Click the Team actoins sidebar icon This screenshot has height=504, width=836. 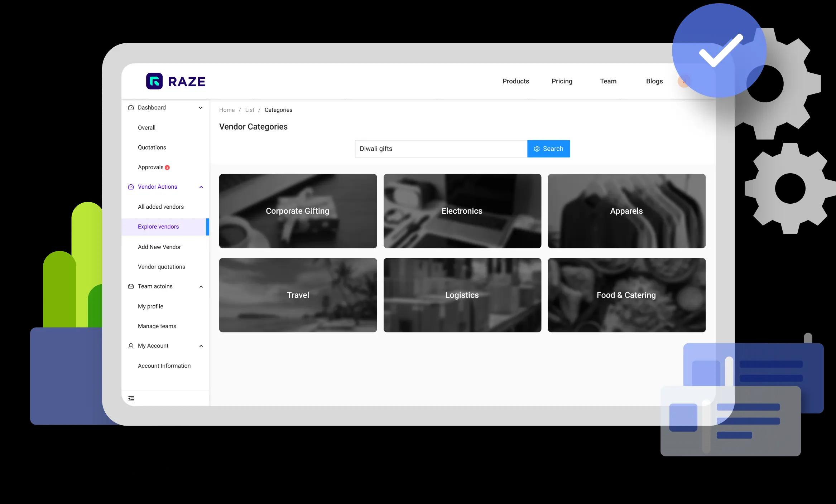(x=131, y=286)
